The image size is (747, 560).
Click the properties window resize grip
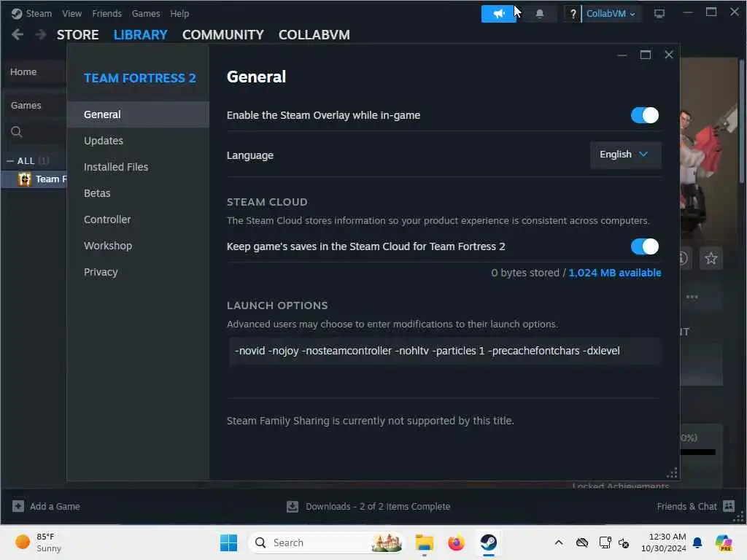672,472
